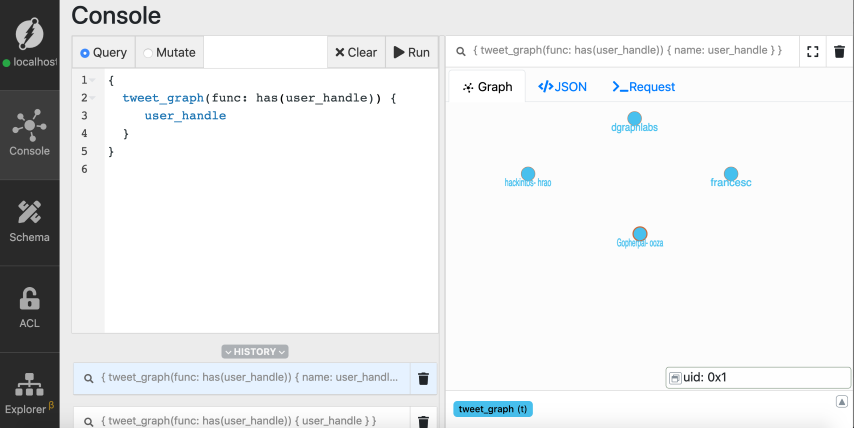Switch to the JSON tab
Viewport: 854px width, 428px height.
click(x=562, y=87)
